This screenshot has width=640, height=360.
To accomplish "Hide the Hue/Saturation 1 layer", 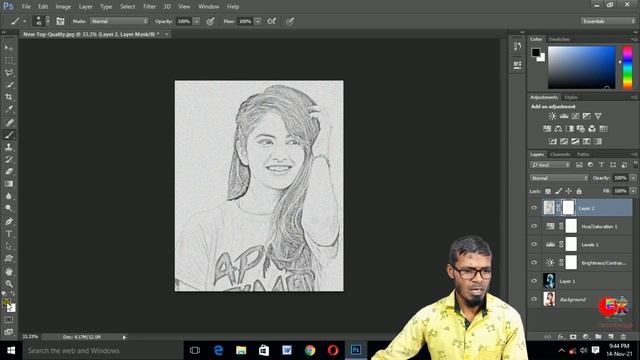I will (534, 226).
